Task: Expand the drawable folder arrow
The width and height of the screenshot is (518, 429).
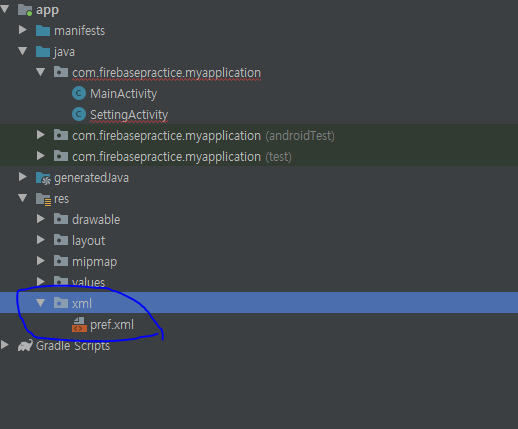Action: pyautogui.click(x=41, y=219)
